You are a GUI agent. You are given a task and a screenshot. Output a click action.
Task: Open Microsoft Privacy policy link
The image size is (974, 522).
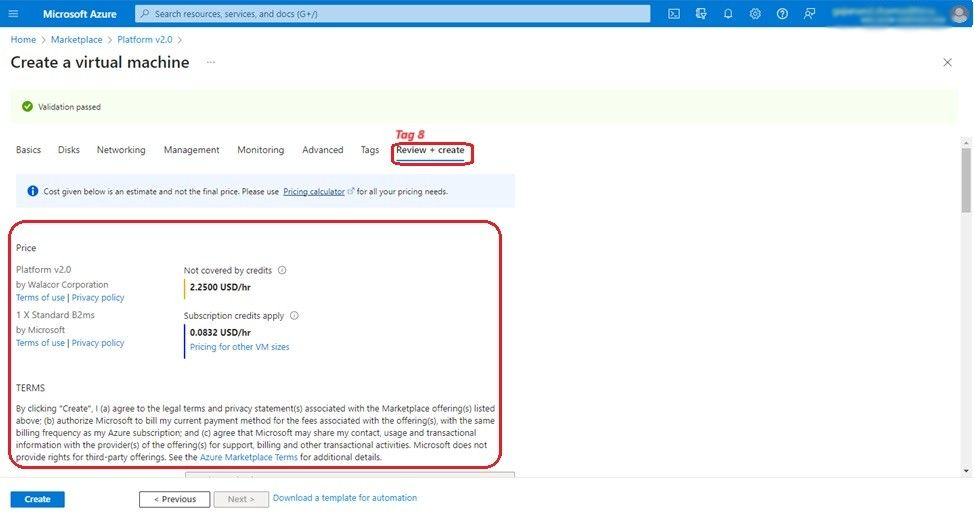98,343
